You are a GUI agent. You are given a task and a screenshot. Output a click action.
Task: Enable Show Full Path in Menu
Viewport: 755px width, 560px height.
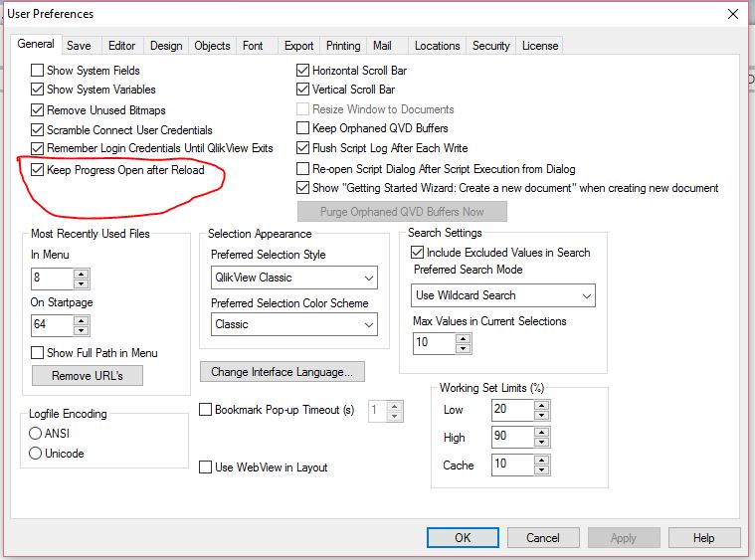37,353
